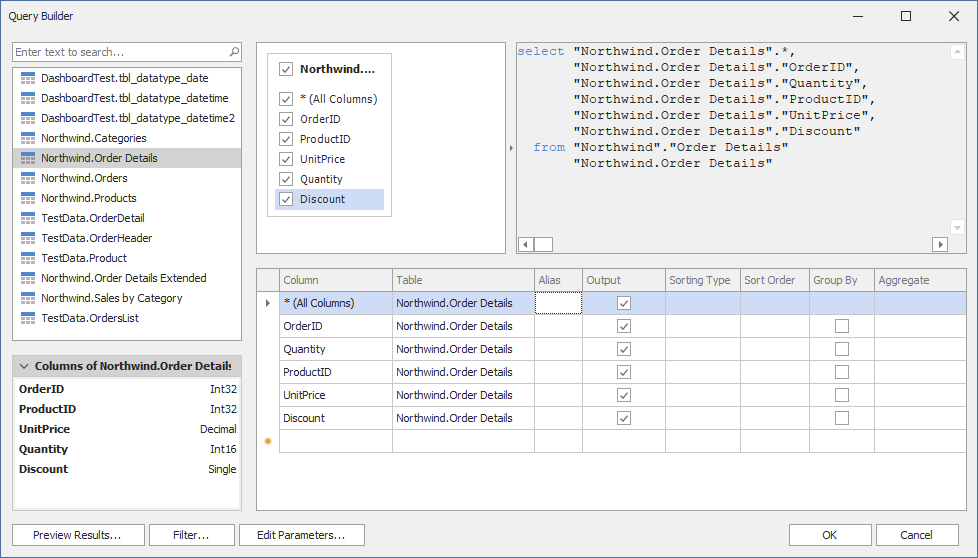978x558 pixels.
Task: Click the new row asterisk indicator in grid
Action: tap(268, 441)
